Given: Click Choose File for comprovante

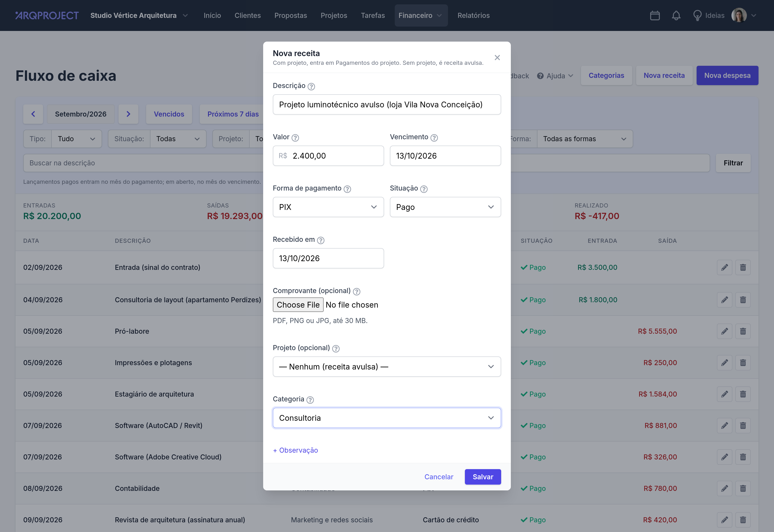Looking at the screenshot, I should click(298, 305).
